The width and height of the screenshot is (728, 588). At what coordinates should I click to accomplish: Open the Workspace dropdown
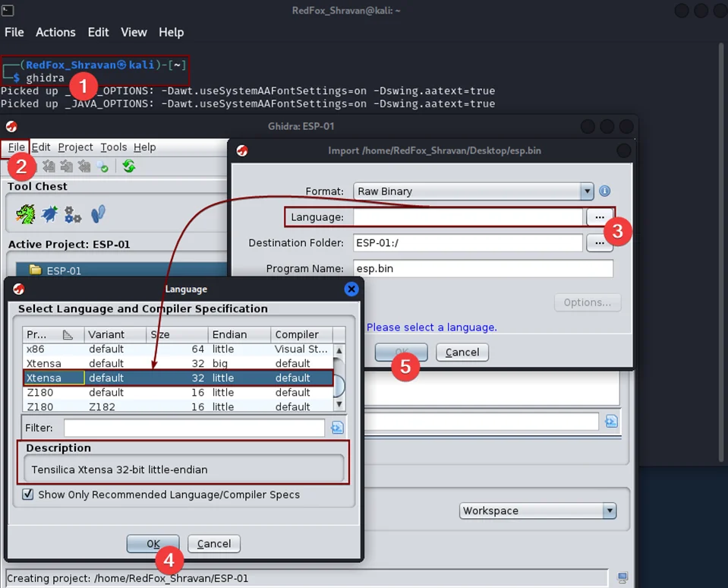point(537,511)
